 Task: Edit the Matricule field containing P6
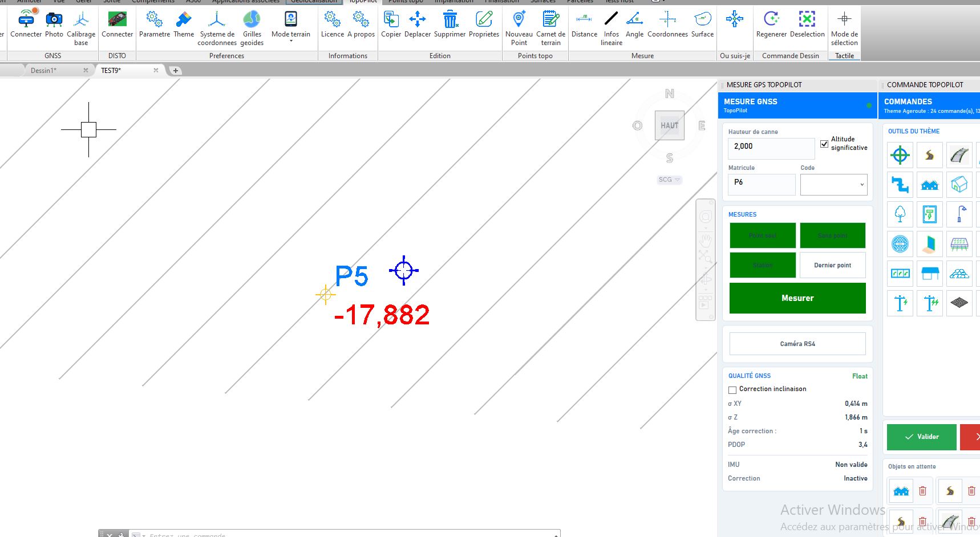[762, 185]
